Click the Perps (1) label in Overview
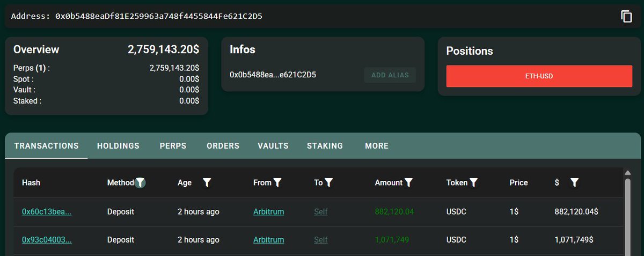This screenshot has width=644, height=256. tap(32, 68)
